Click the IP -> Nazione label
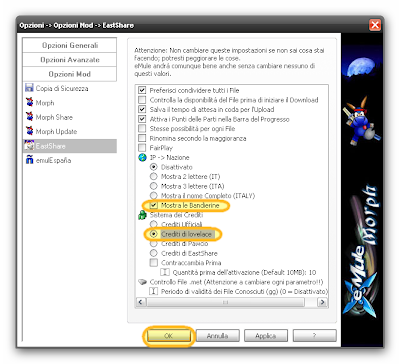This screenshot has height=364, width=400. [x=169, y=157]
